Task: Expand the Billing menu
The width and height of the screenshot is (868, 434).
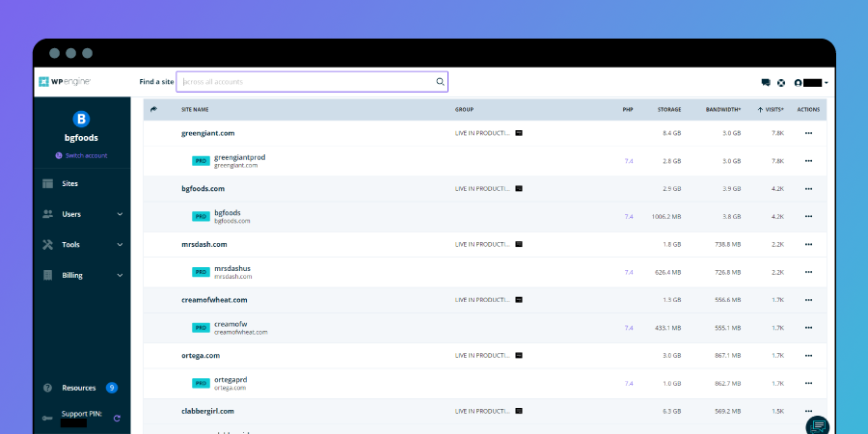Action: (82, 275)
